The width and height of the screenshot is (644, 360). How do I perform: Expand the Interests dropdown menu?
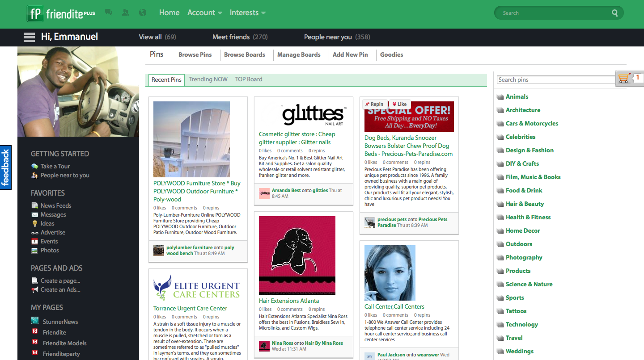click(248, 13)
